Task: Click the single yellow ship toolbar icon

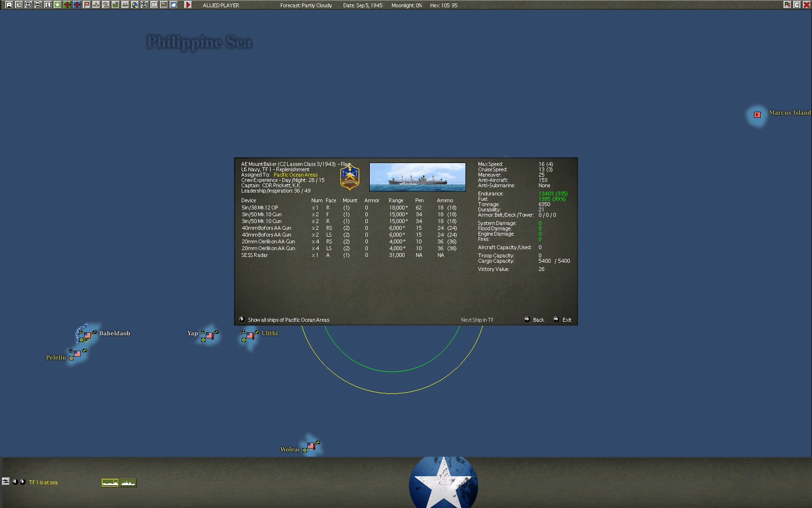Action: click(96, 5)
